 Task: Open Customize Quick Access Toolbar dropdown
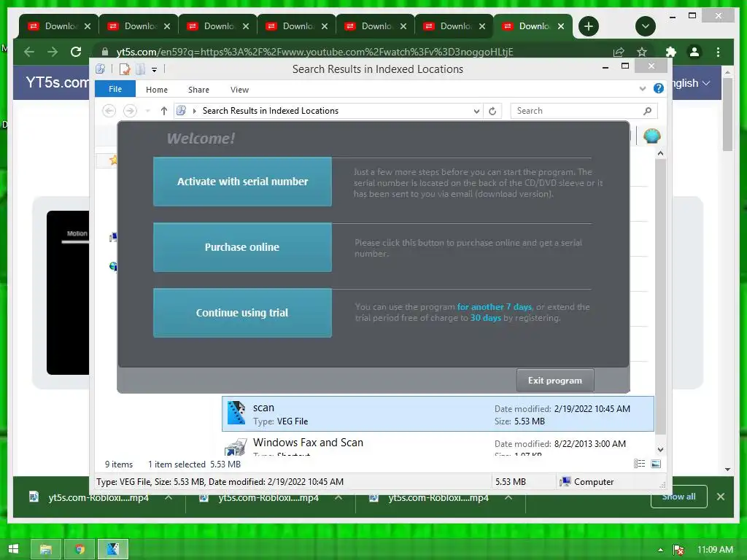(x=155, y=69)
